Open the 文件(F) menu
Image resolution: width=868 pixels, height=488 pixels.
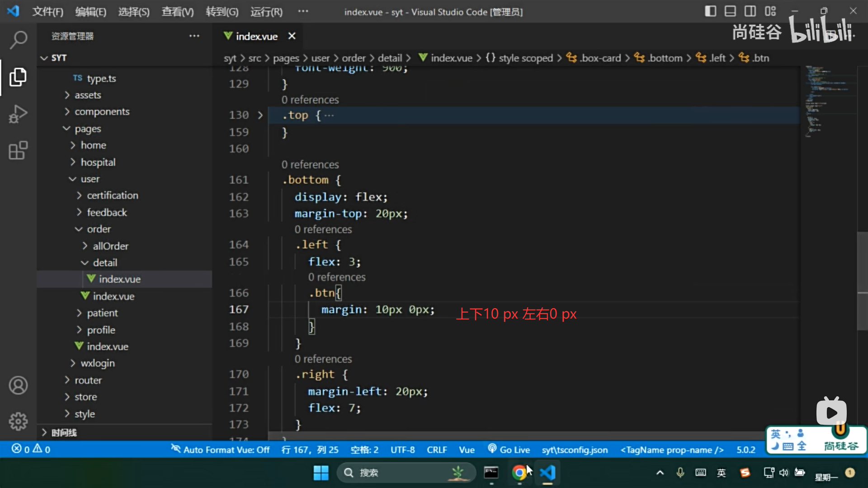[47, 12]
